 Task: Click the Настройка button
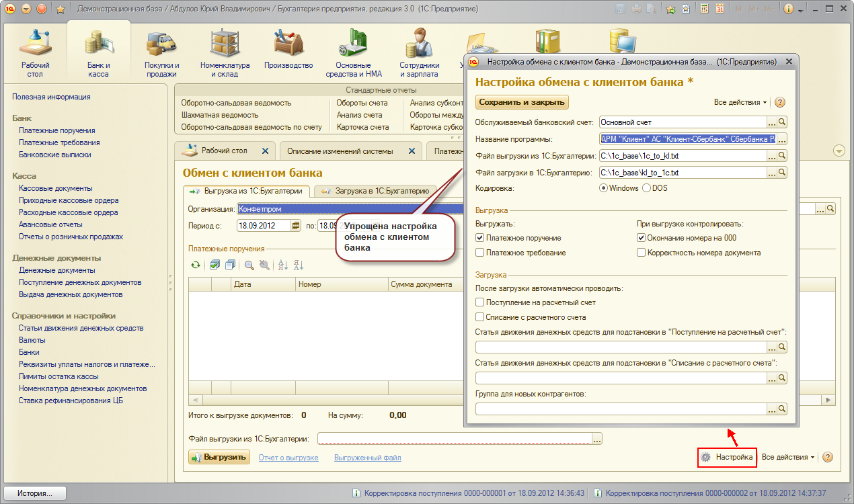tap(728, 457)
